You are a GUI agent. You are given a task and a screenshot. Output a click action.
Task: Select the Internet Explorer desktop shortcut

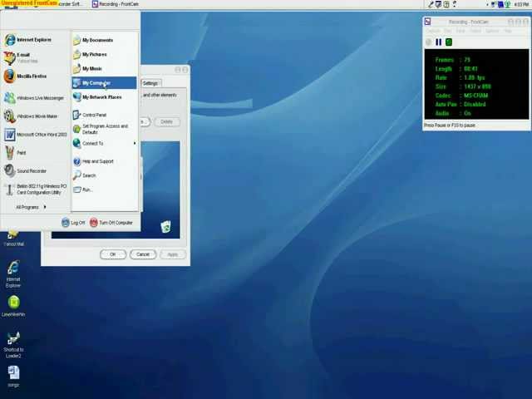click(13, 274)
